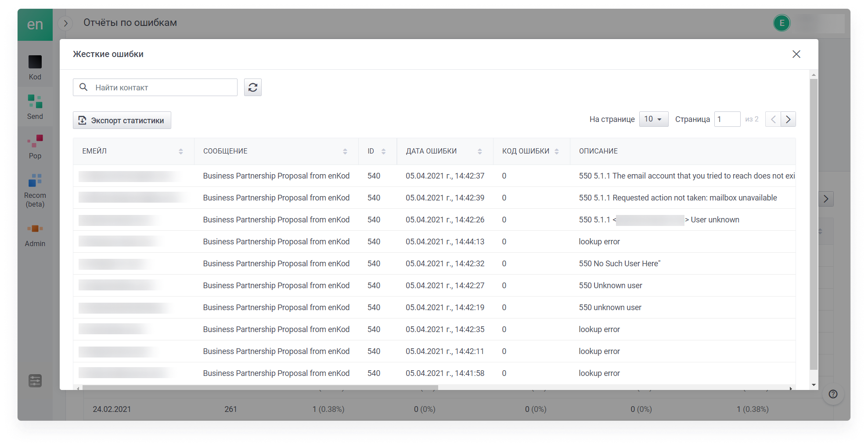This screenshot has width=868, height=447.
Task: Sort by КОД ОШИБКИ column
Action: [x=557, y=151]
